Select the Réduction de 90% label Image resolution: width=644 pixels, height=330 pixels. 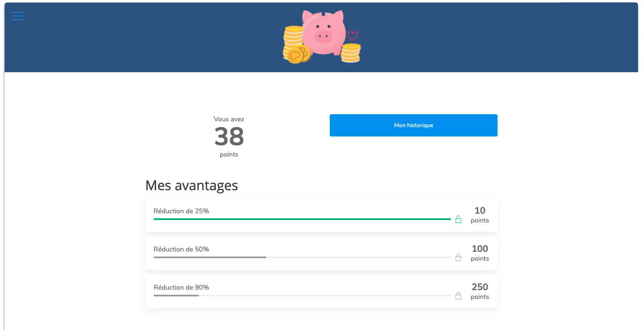(x=181, y=287)
